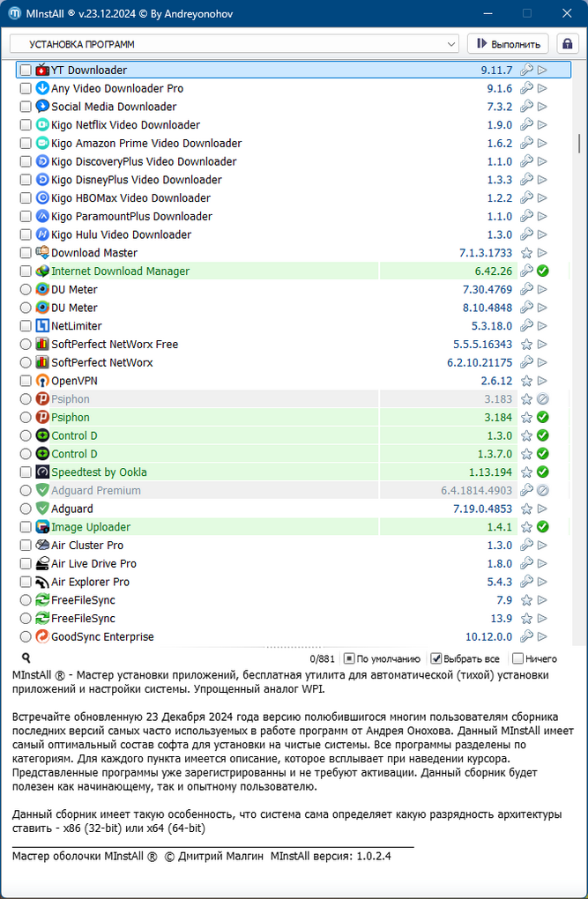This screenshot has width=588, height=899.
Task: Select the Psiphon 3.184 radio button
Action: (26, 418)
